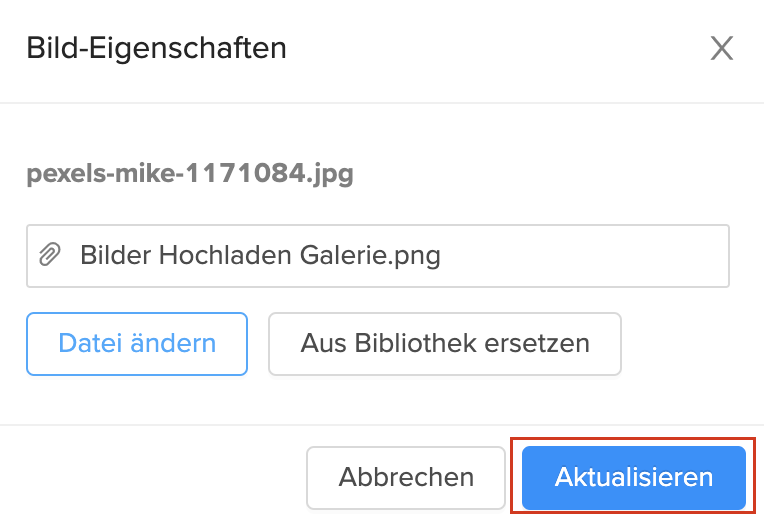Screen dimensions: 764x528
Task: Dismiss the dialog using the top-right X icon
Action: pos(721,48)
